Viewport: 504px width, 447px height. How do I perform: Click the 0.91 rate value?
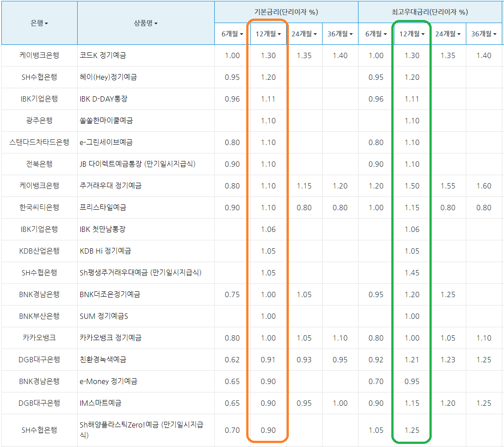click(x=268, y=360)
